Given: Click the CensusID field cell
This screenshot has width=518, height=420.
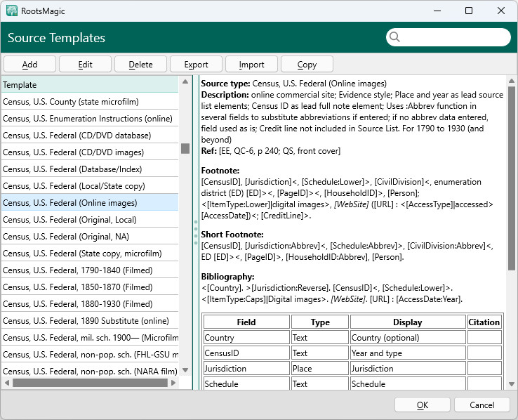Looking at the screenshot, I should (246, 353).
